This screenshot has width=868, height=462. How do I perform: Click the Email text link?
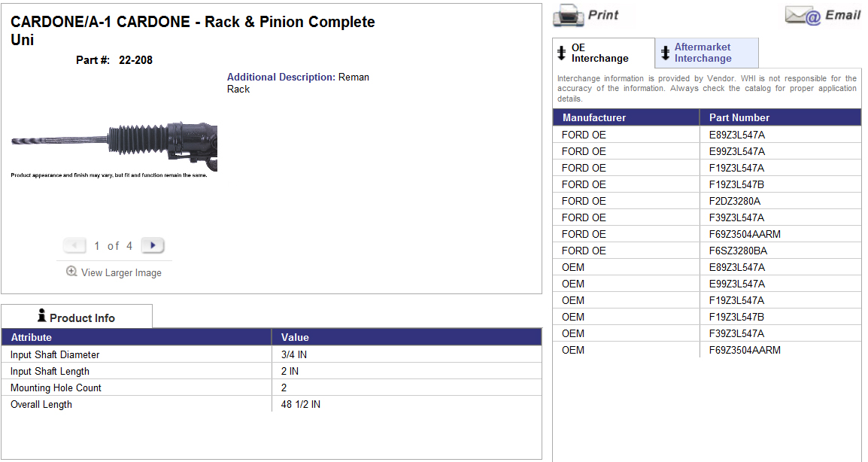[842, 15]
